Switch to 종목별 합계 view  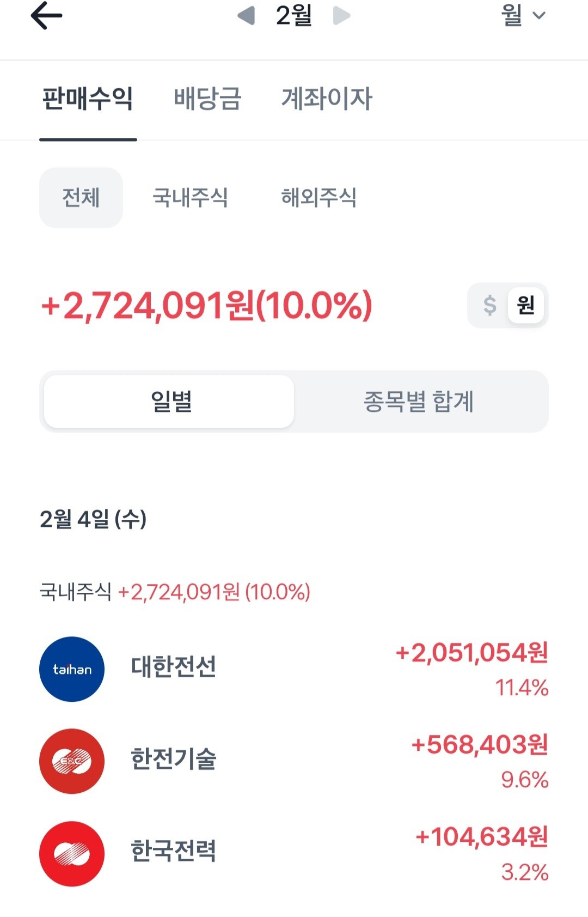(419, 402)
